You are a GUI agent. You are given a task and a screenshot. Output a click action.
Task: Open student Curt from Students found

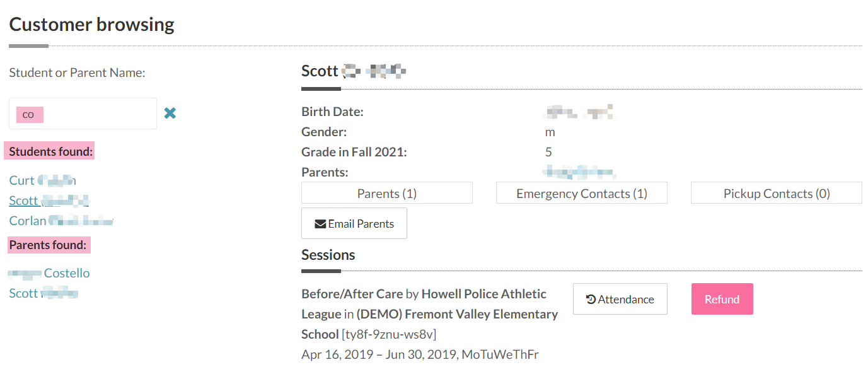click(42, 180)
